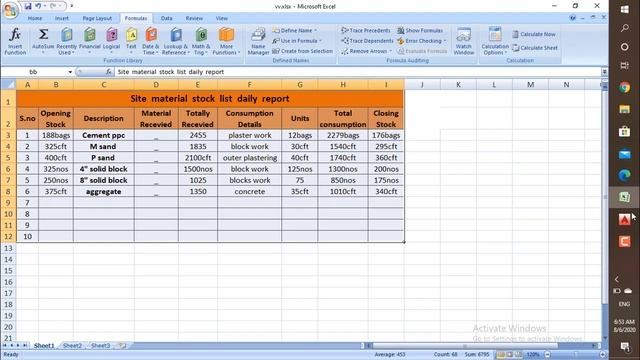Open the Financial functions library
Screen dimensions: 640x360
[x=90, y=41]
